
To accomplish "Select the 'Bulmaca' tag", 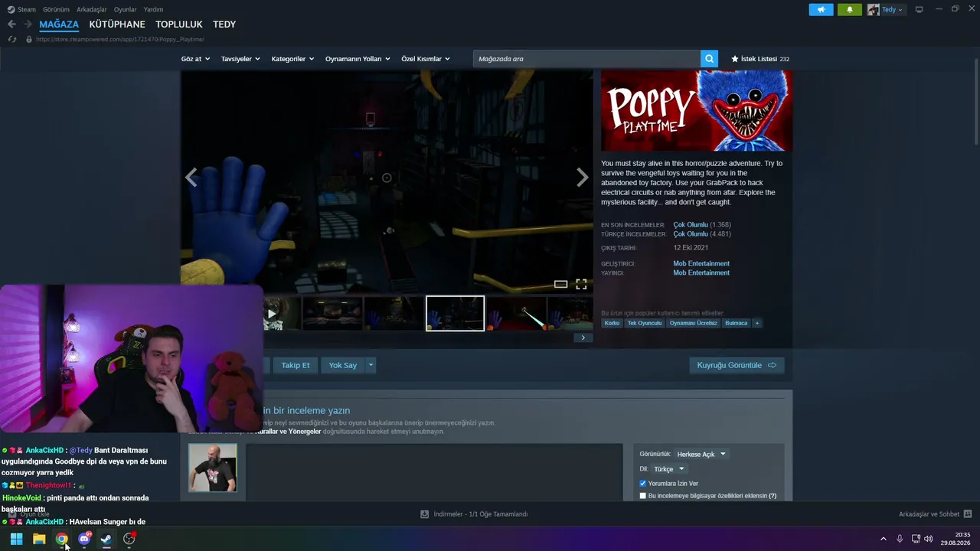I will tap(737, 323).
